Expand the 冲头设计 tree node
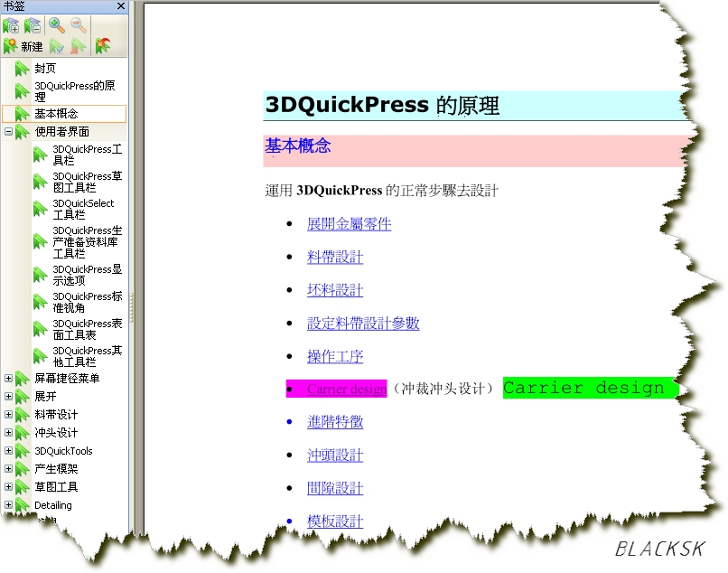The width and height of the screenshot is (728, 573). point(7,433)
